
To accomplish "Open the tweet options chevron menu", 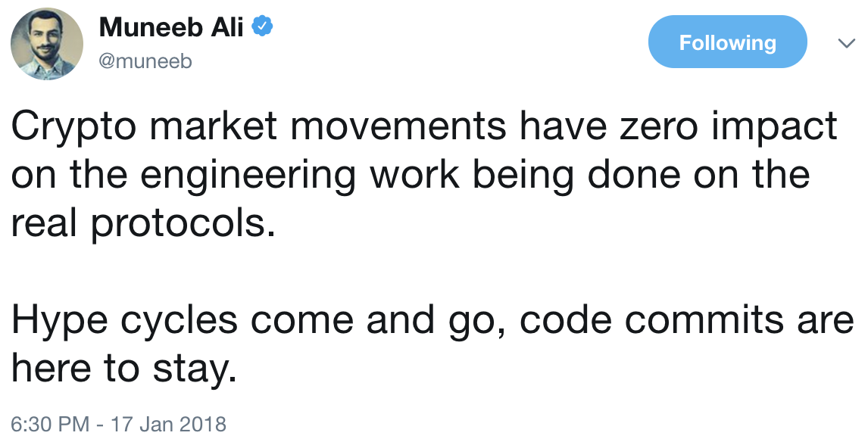I will coord(846,42).
